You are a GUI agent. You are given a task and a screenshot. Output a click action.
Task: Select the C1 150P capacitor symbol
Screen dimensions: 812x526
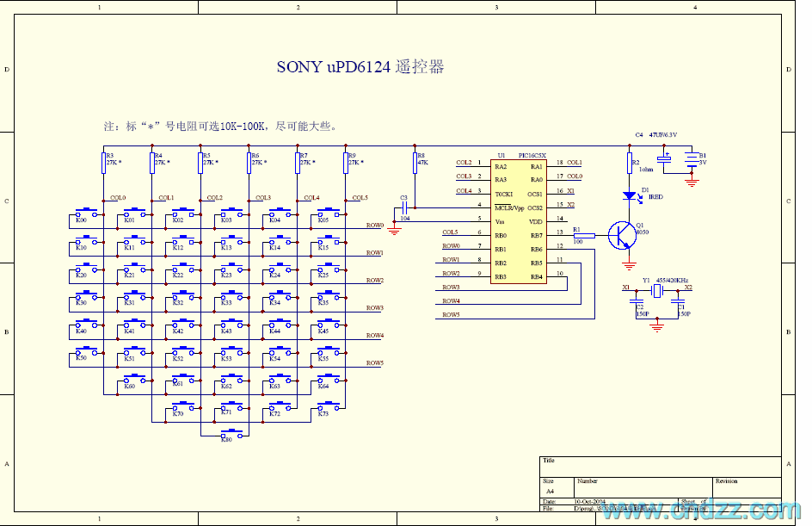677,301
